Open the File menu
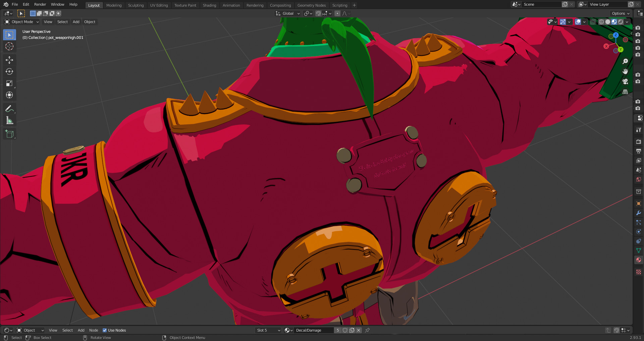 [15, 4]
